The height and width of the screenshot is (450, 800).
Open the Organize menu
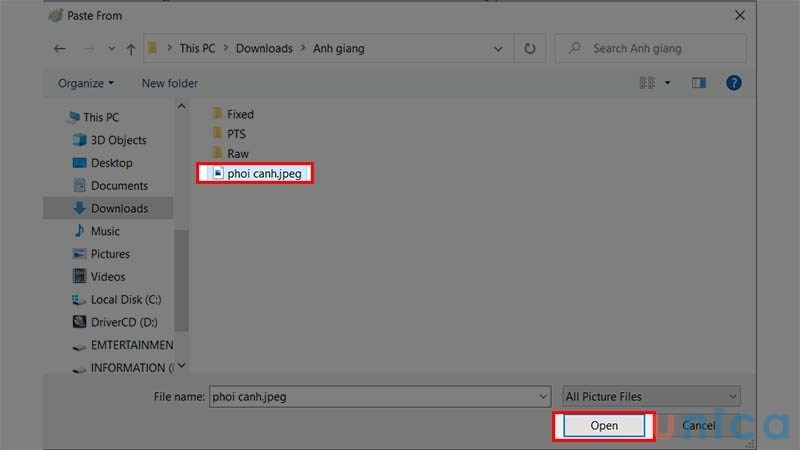[x=86, y=83]
